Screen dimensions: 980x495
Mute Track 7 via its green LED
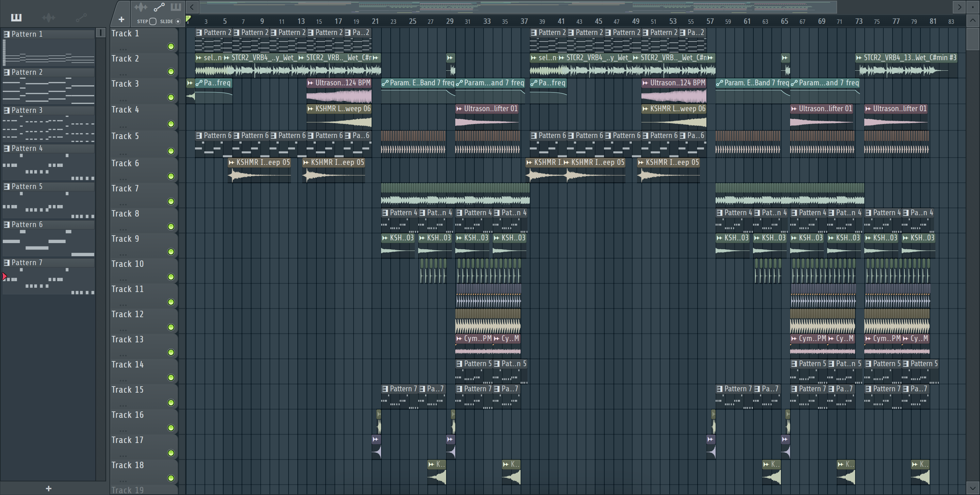pyautogui.click(x=171, y=201)
